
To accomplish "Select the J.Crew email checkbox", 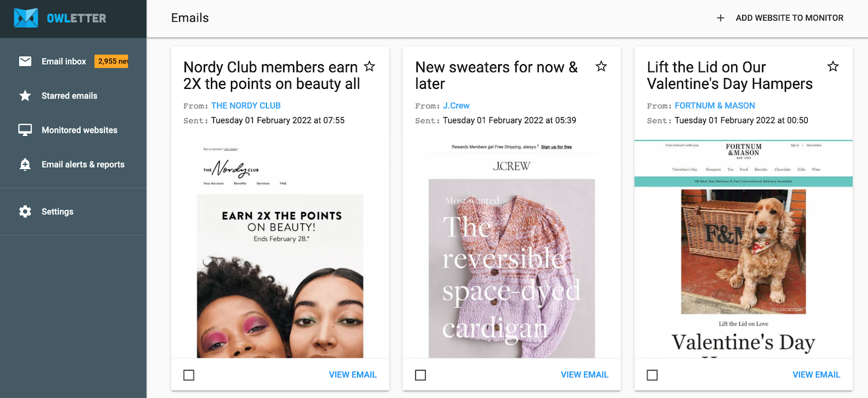I will 420,375.
